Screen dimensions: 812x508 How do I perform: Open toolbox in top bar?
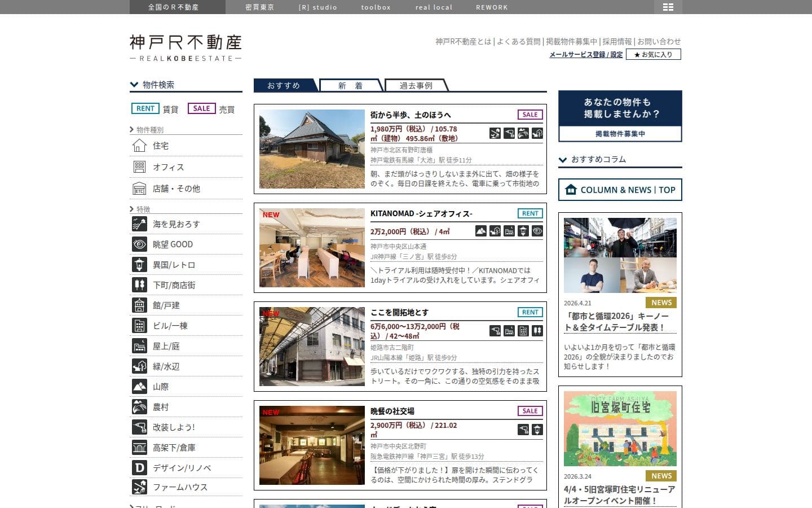tap(376, 7)
